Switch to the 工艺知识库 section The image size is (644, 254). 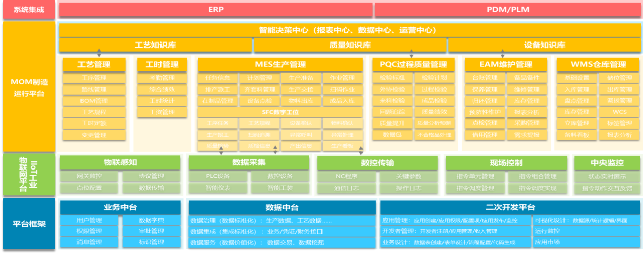pyautogui.click(x=155, y=45)
